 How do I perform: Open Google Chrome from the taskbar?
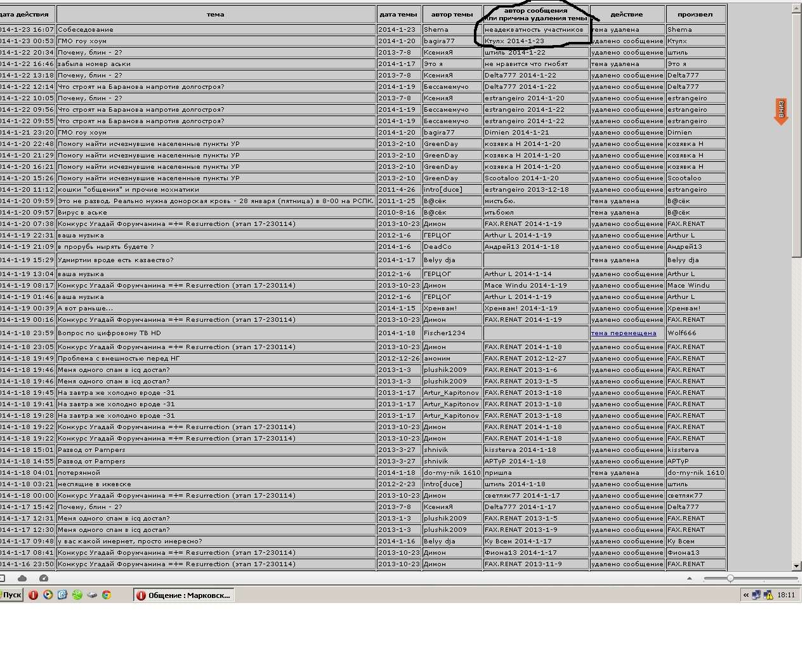[x=107, y=595]
